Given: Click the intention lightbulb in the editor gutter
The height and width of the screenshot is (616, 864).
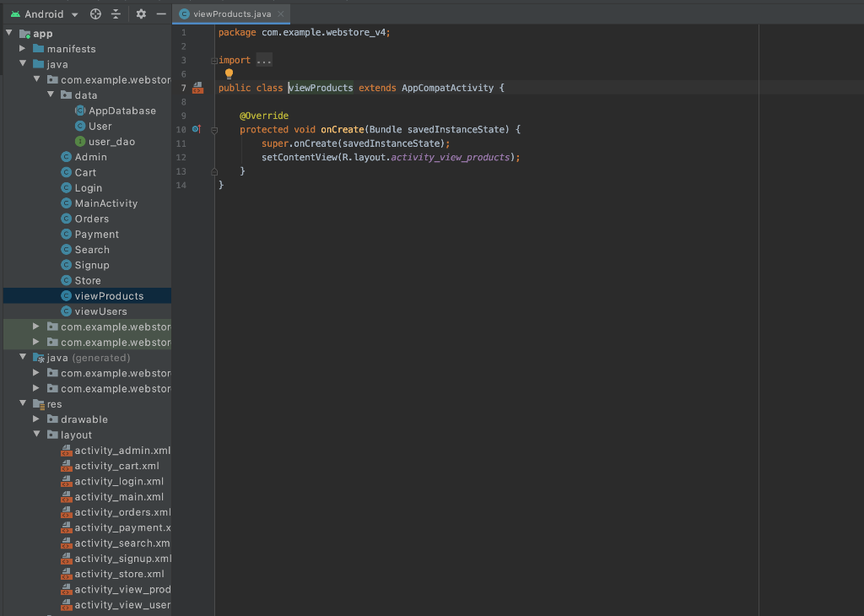Looking at the screenshot, I should pyautogui.click(x=229, y=74).
